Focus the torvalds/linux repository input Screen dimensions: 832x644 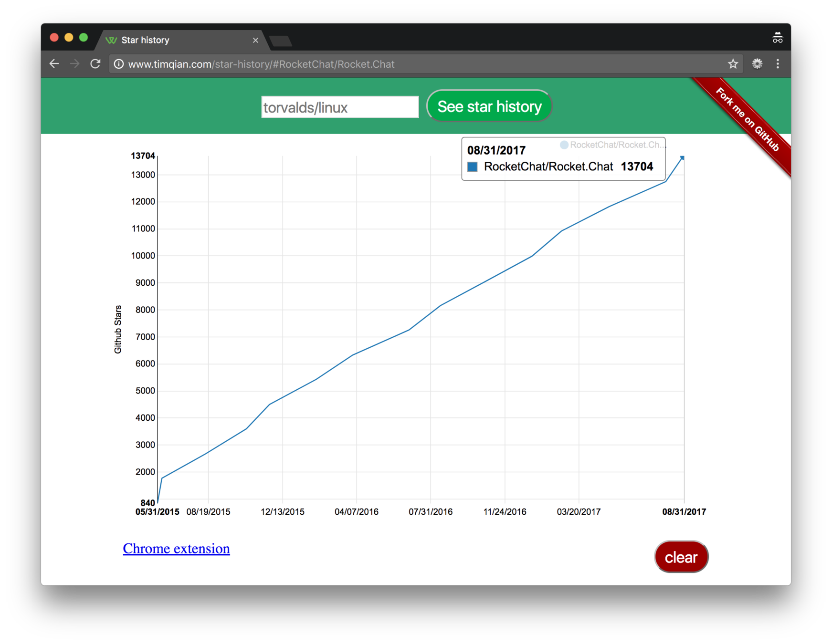(x=340, y=107)
